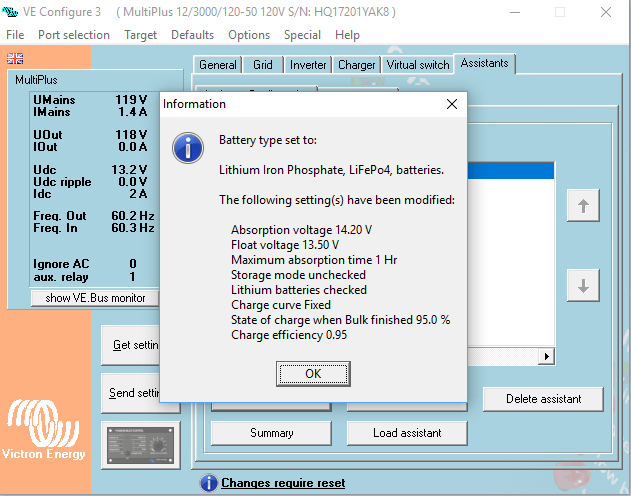Click the info icon beside Changes require reset

tap(208, 483)
